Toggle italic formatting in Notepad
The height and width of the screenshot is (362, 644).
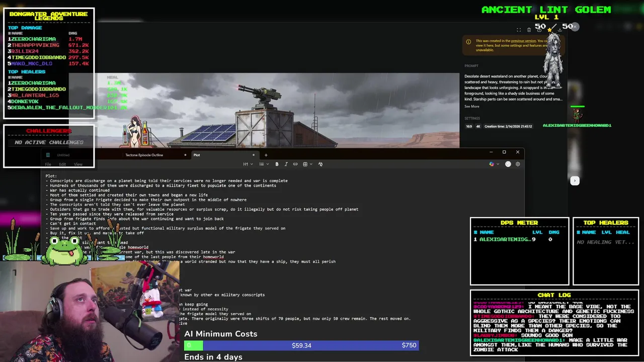286,164
